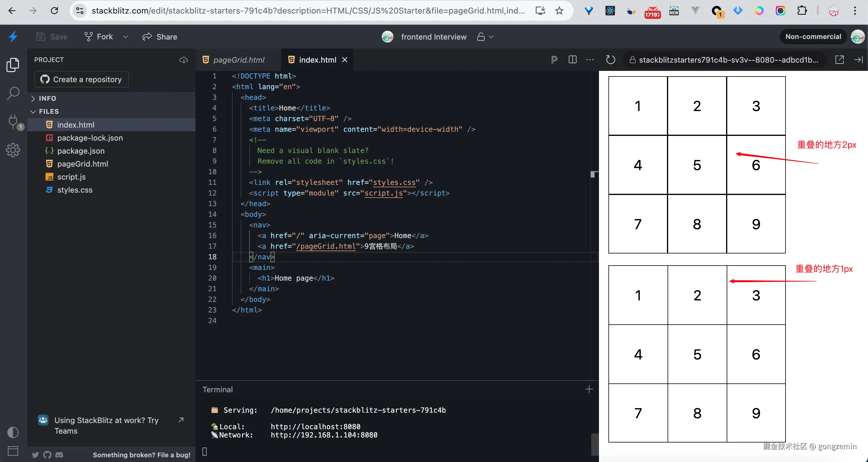
Task: Toggle the bottom panel layout icon
Action: pyautogui.click(x=13, y=450)
